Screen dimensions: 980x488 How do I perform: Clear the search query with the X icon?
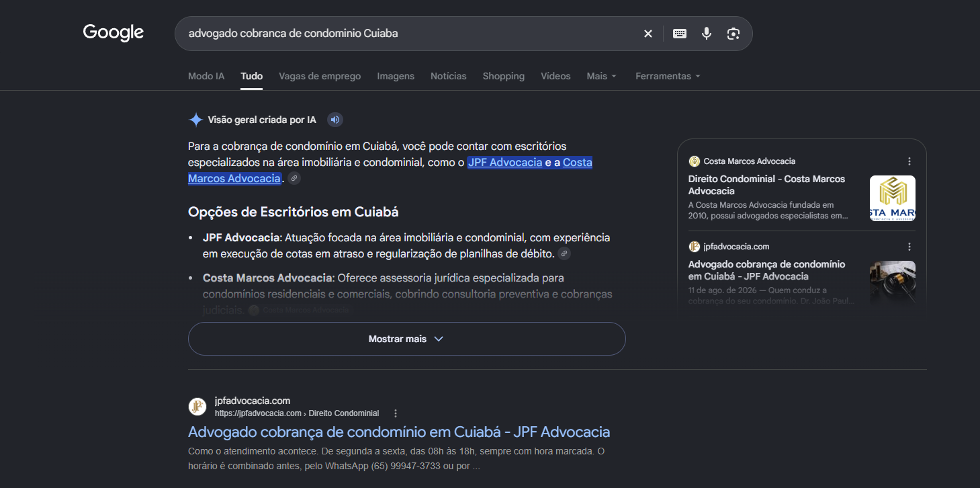(648, 34)
